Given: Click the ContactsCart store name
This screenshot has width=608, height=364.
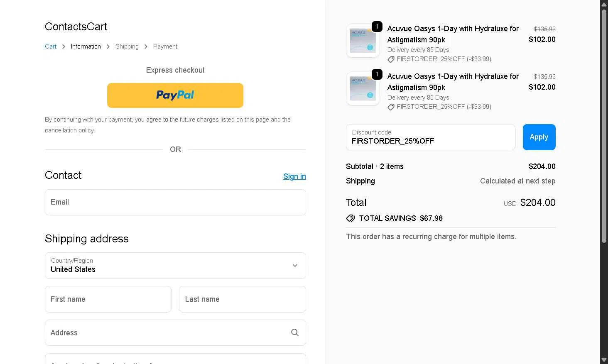Looking at the screenshot, I should tap(76, 27).
